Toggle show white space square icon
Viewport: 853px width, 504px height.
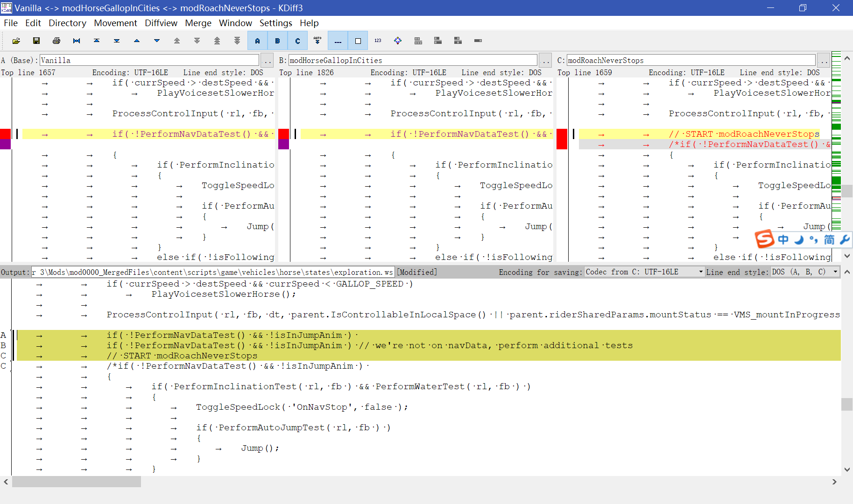point(358,41)
